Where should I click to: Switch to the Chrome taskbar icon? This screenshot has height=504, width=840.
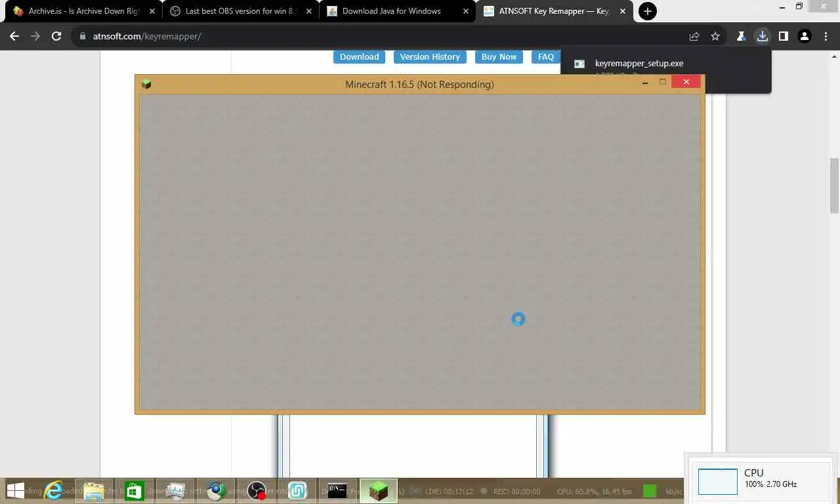(x=216, y=490)
